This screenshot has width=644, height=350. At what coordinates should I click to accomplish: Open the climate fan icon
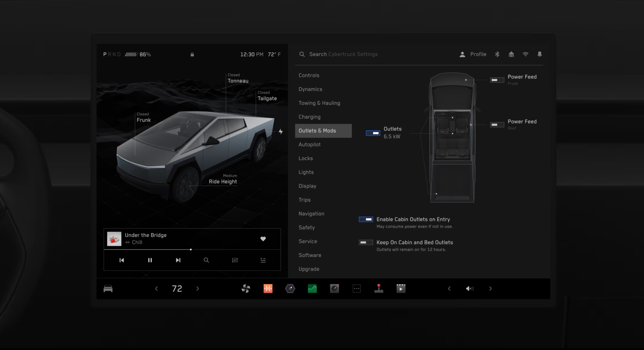coord(246,289)
